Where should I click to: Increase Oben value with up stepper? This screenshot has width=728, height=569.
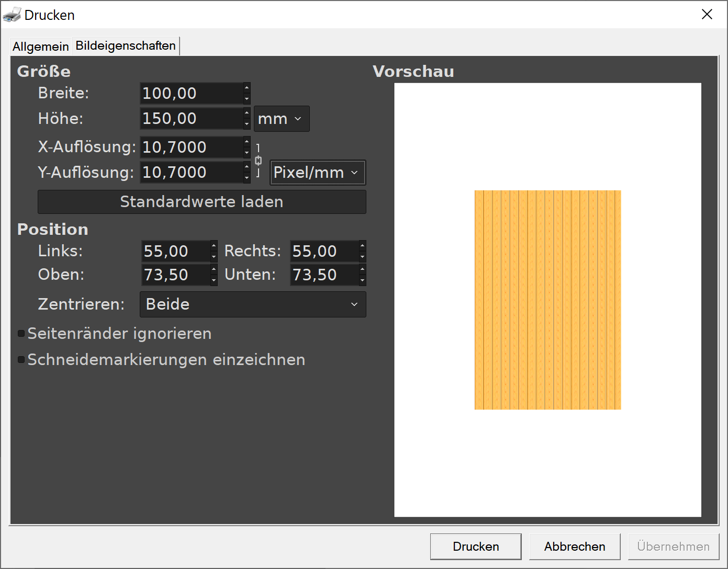[214, 269]
